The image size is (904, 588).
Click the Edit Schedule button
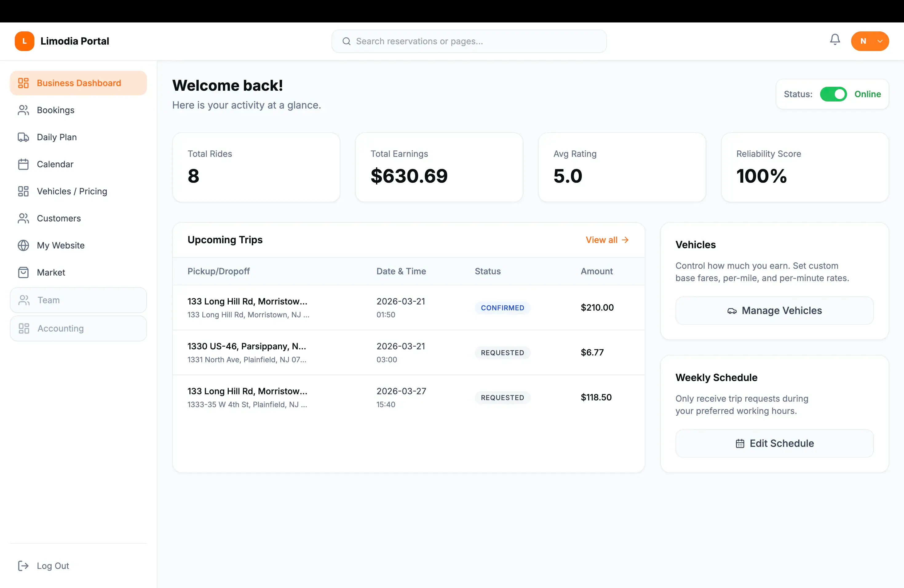pyautogui.click(x=774, y=443)
